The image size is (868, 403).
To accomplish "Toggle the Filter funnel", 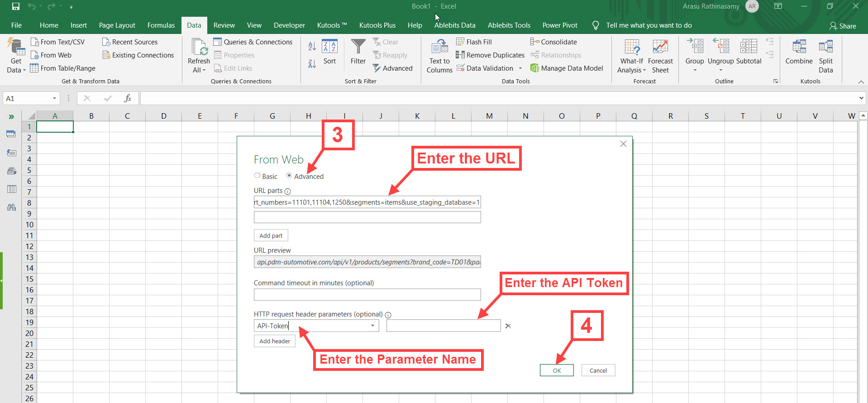I will point(358,52).
